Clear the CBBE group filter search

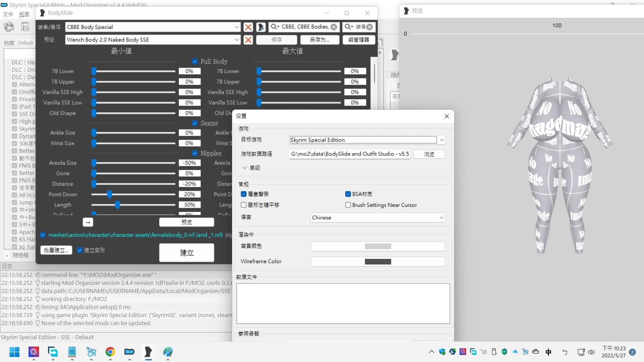[x=333, y=27]
